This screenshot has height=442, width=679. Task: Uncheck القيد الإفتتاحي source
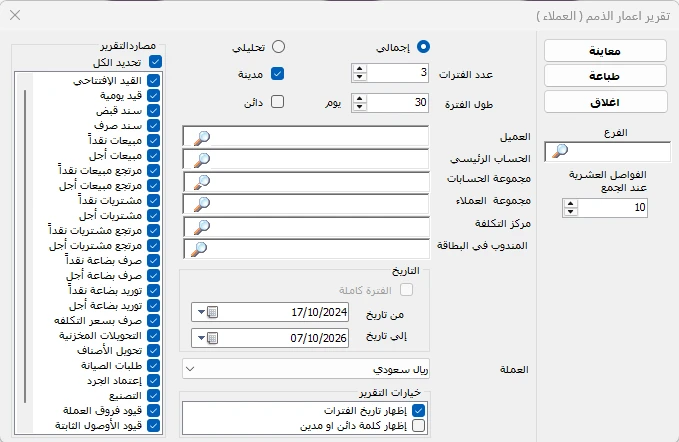click(x=153, y=80)
